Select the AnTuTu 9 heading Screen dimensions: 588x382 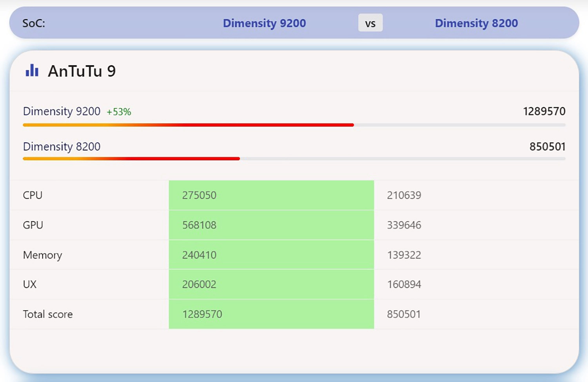point(82,71)
